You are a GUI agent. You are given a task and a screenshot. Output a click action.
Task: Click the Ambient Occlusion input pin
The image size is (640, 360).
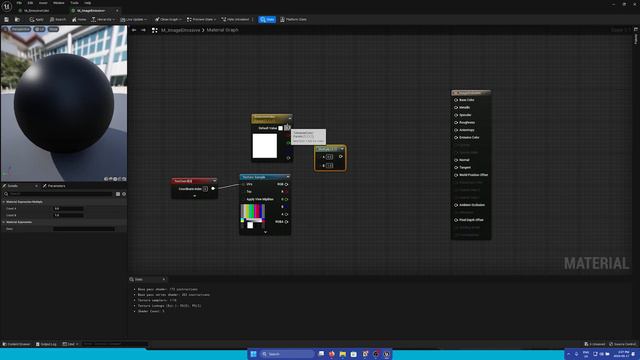[x=456, y=205]
